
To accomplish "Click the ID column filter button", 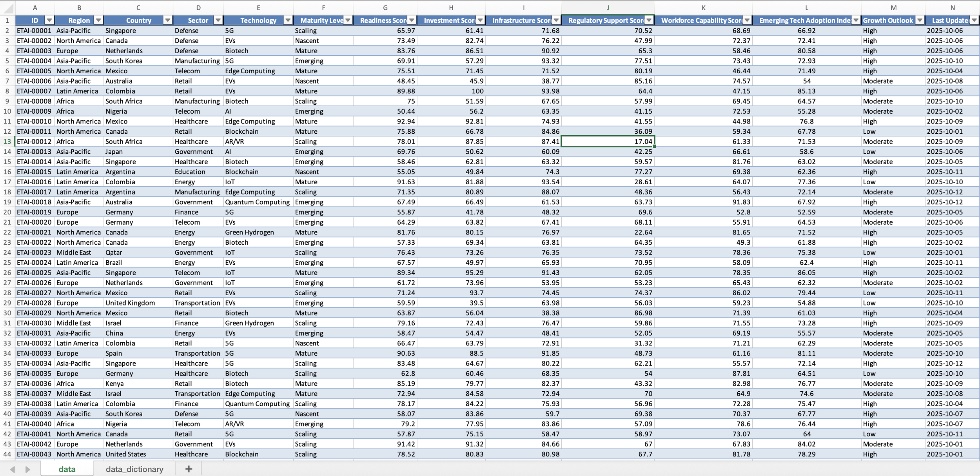I will [49, 20].
